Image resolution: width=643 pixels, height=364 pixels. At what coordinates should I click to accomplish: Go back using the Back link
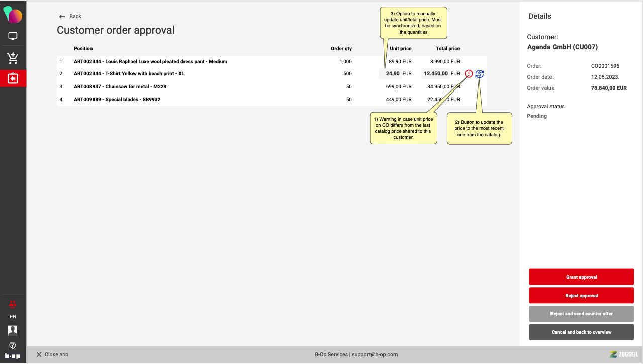point(70,17)
